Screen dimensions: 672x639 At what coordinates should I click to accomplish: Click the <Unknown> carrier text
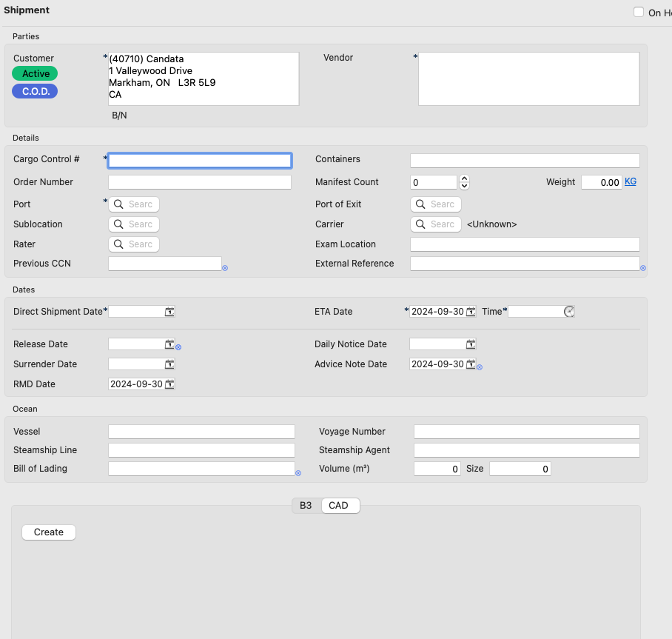(x=491, y=224)
